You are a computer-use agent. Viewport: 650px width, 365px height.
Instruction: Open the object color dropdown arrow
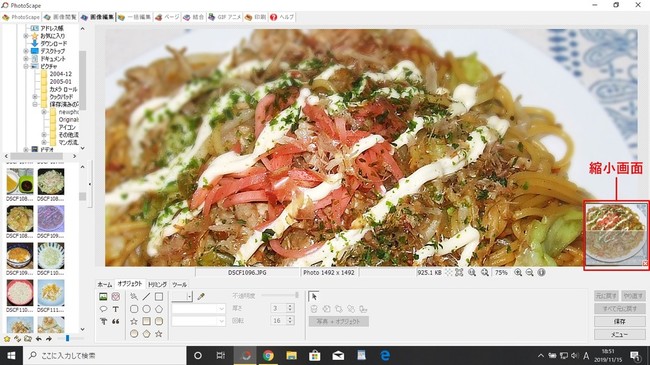point(189,296)
